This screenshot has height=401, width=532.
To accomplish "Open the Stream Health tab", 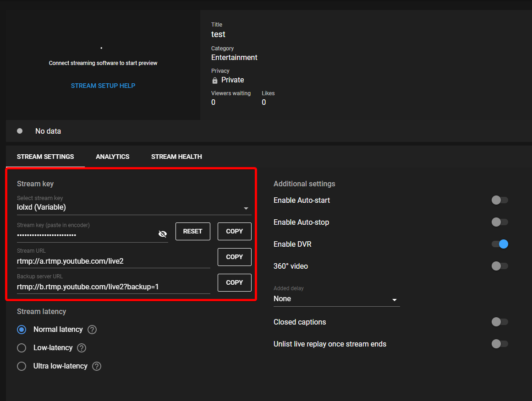I will click(x=176, y=156).
